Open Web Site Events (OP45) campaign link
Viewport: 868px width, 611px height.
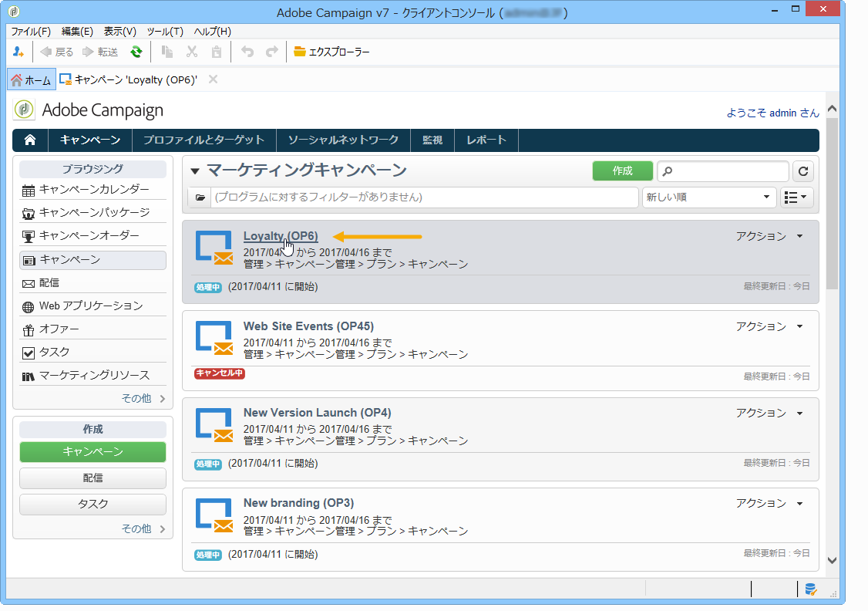308,326
